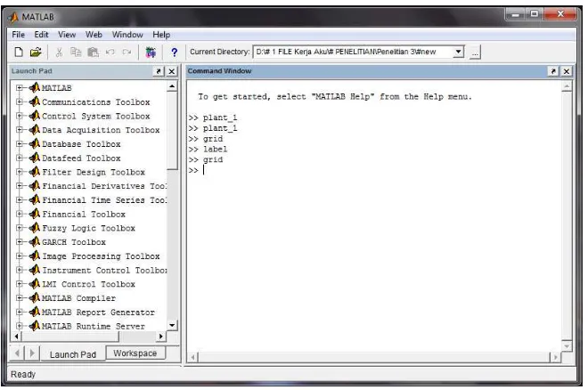
Task: Click the Database Toolbox icon
Action: 35,144
